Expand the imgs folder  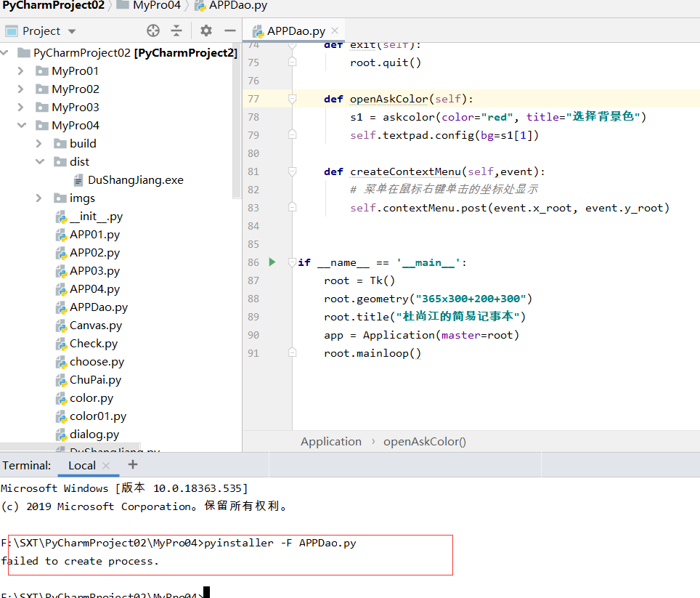click(x=38, y=198)
